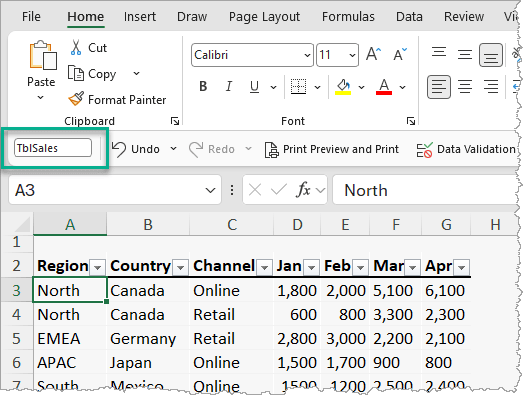Select the cell containing Japan

148,362
